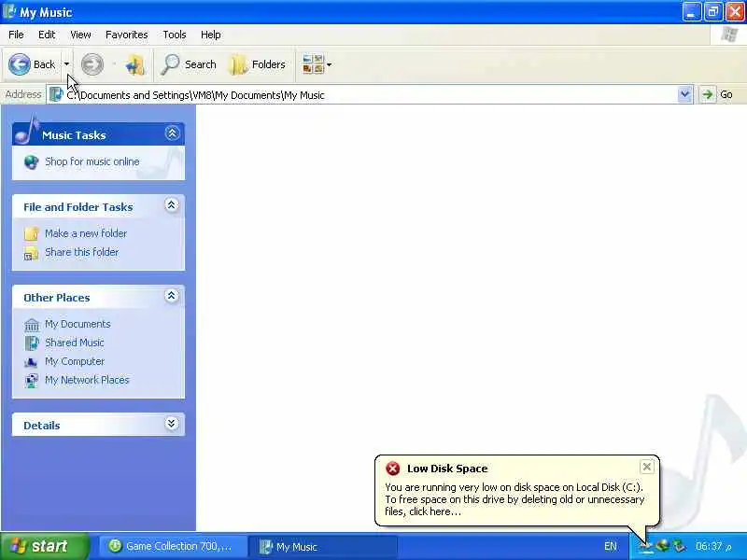Click the greyed Forward arrow button
747x560 pixels.
click(x=92, y=64)
